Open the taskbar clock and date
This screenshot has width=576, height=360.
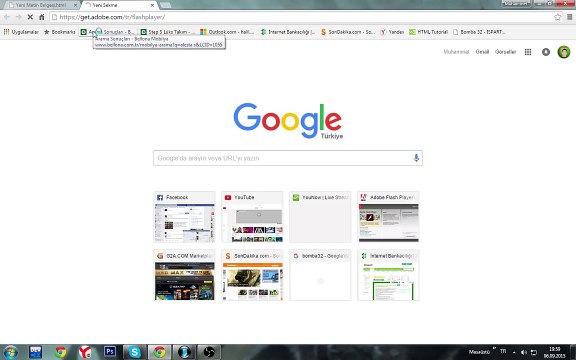[555, 353]
